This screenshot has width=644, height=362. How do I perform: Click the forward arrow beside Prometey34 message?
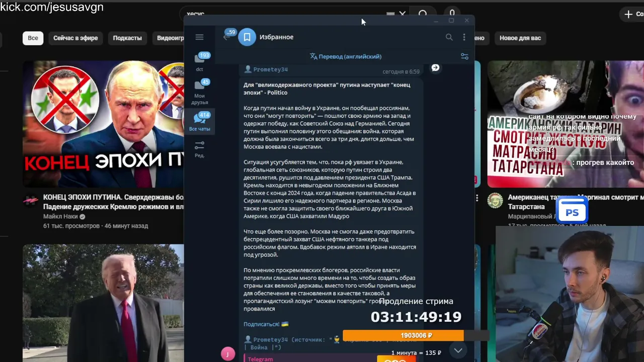(x=435, y=67)
